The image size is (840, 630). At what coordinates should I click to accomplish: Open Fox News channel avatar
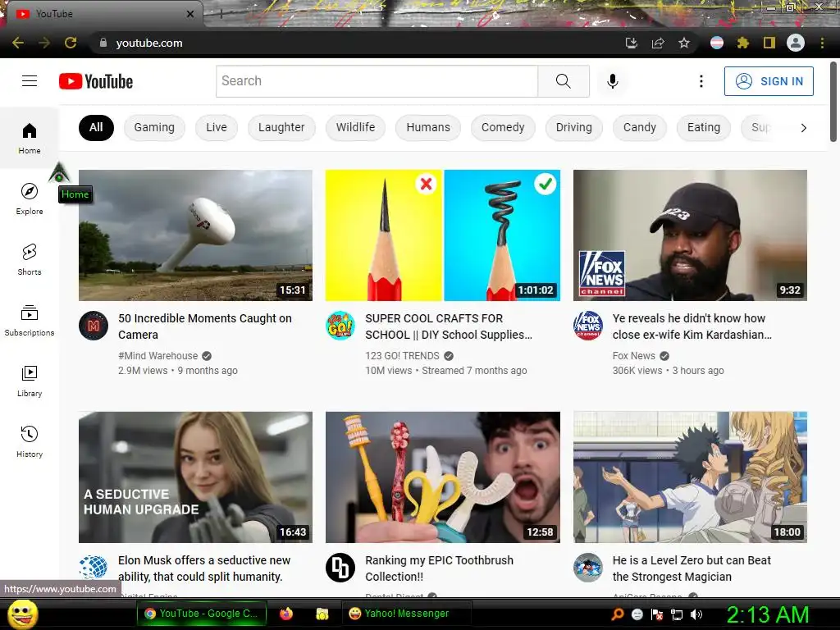(x=587, y=326)
